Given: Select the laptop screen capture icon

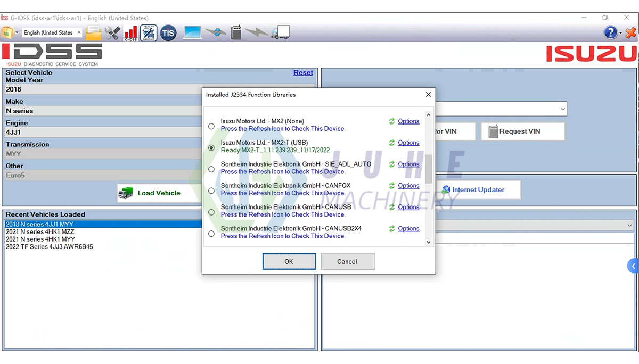Looking at the screenshot, I should 192,32.
